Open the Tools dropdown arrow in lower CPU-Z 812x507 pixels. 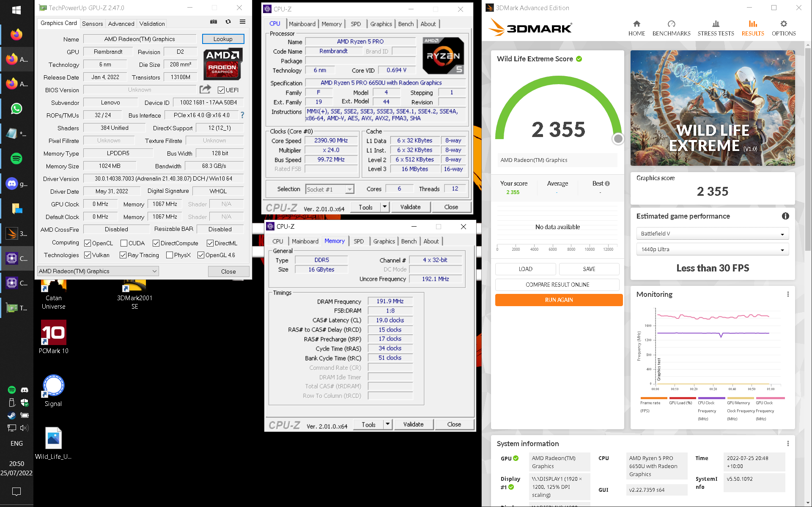[387, 424]
